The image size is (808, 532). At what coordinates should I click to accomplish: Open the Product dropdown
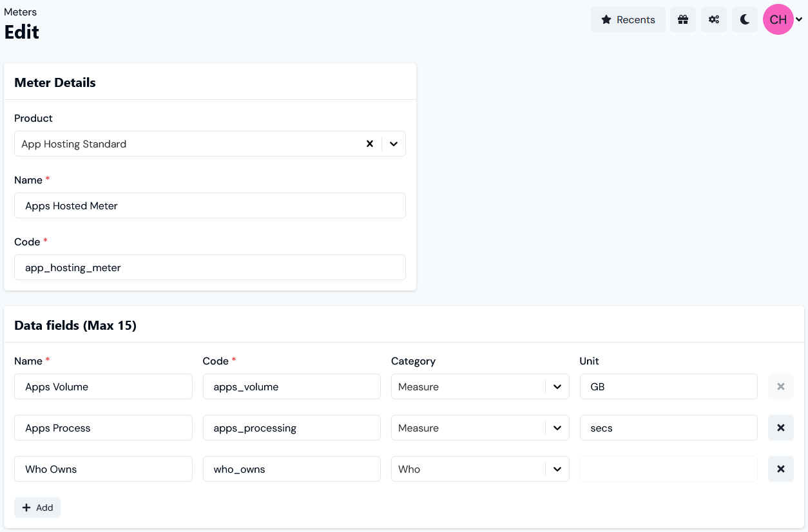(394, 144)
